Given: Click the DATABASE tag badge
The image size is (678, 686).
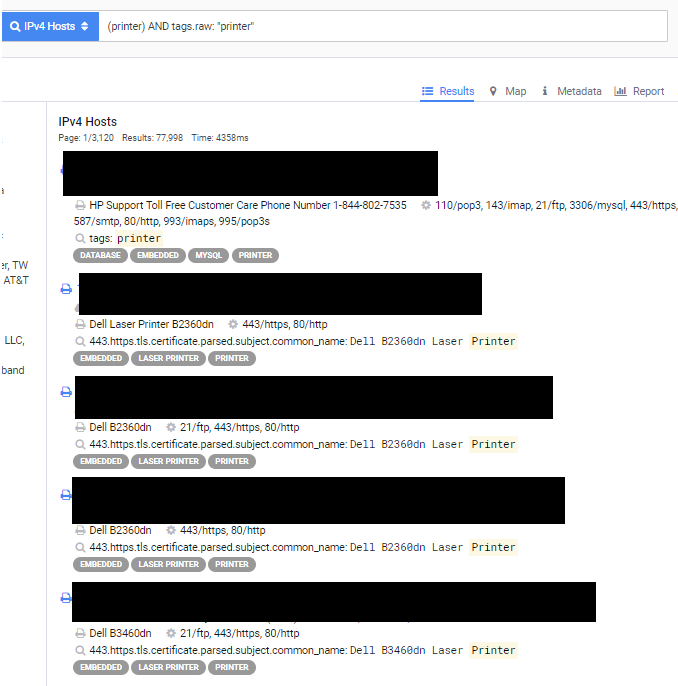Looking at the screenshot, I should coord(100,256).
